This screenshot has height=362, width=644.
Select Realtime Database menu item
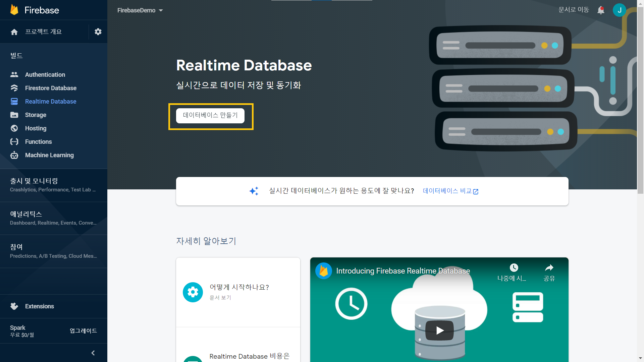coord(51,102)
